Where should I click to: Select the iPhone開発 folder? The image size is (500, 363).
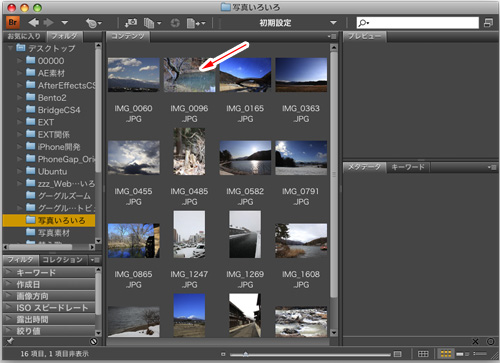pyautogui.click(x=53, y=147)
